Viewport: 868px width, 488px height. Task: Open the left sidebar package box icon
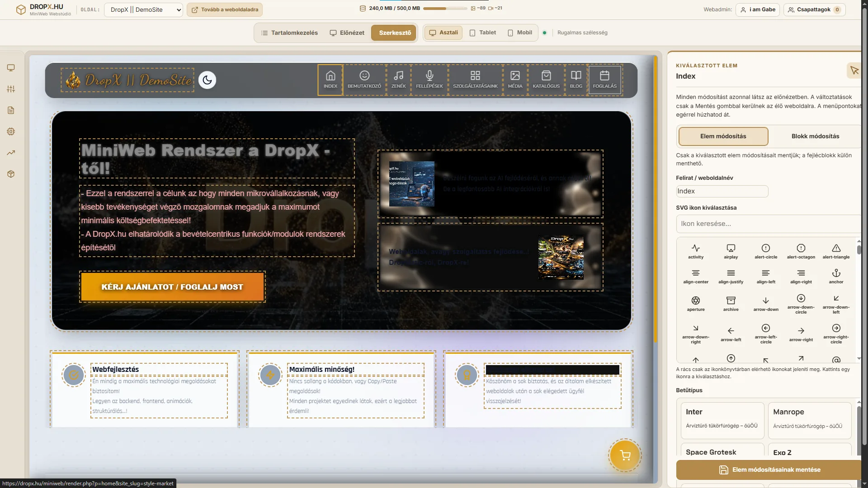click(11, 174)
